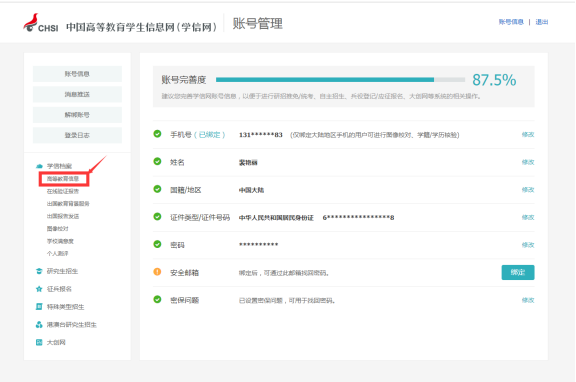Screen dimensions: 576x382
Task: Click the green check icon beside 手机号
Action: pyautogui.click(x=157, y=134)
